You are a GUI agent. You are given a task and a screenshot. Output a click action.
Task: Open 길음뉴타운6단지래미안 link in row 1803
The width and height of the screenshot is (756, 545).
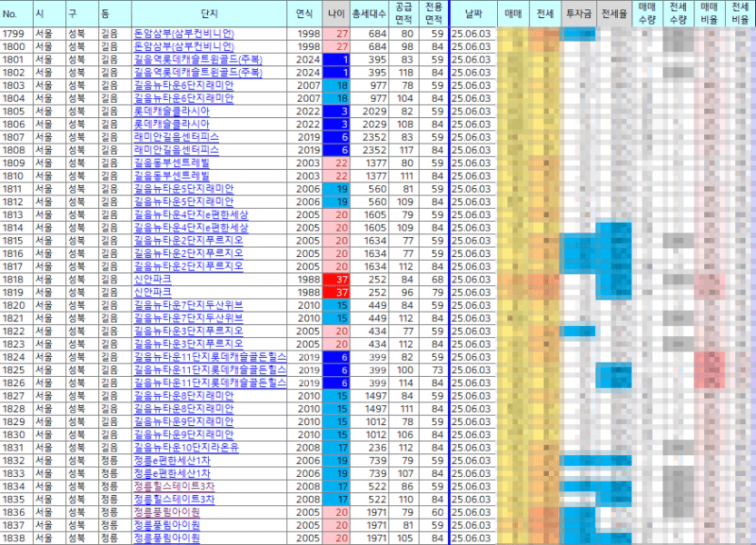pyautogui.click(x=184, y=85)
